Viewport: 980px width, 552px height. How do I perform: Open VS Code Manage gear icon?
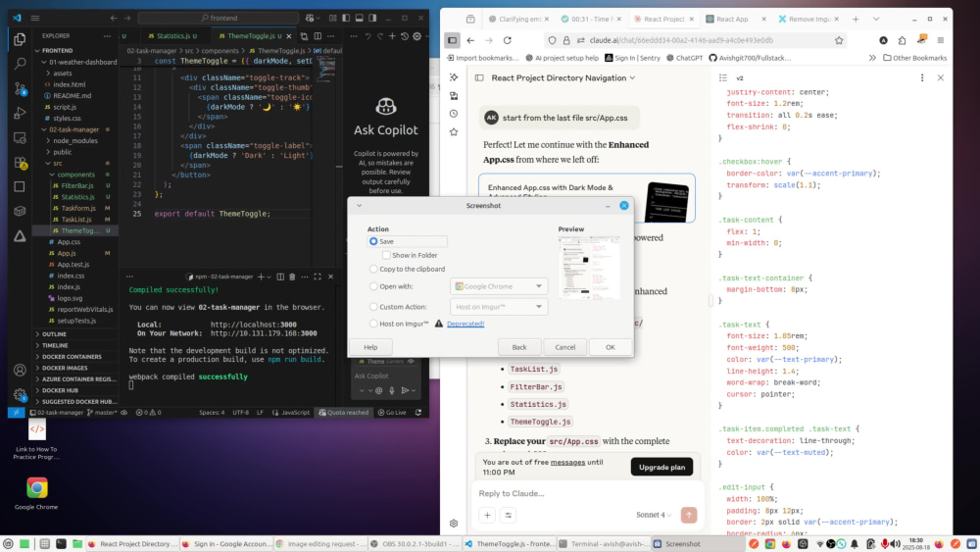point(20,394)
